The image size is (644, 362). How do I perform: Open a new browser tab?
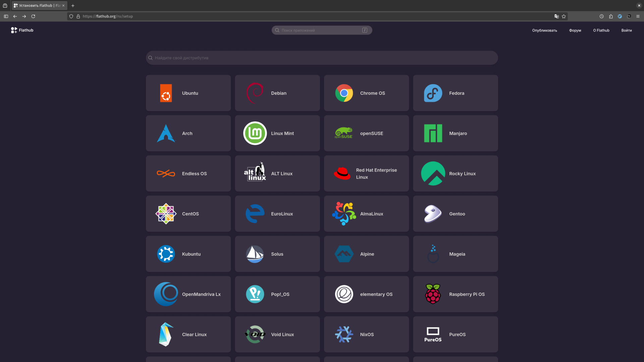73,6
